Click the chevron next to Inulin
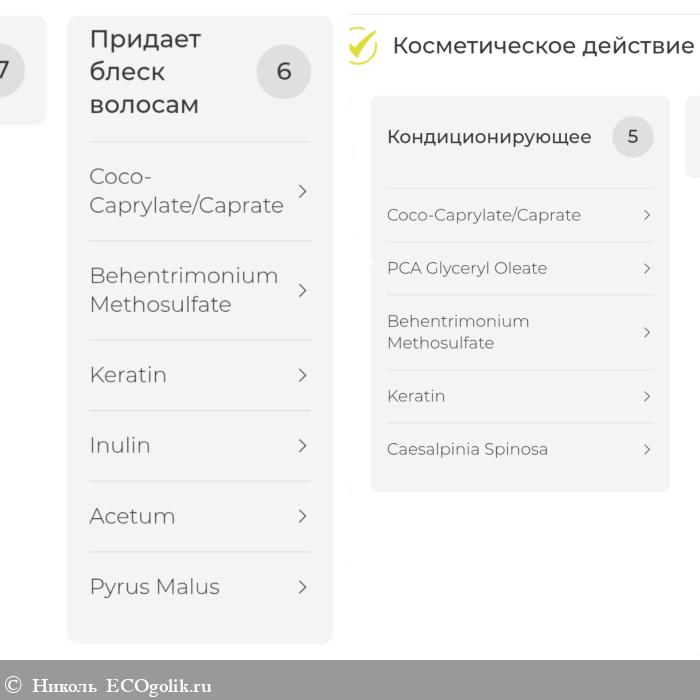This screenshot has width=700, height=700. coord(302,446)
